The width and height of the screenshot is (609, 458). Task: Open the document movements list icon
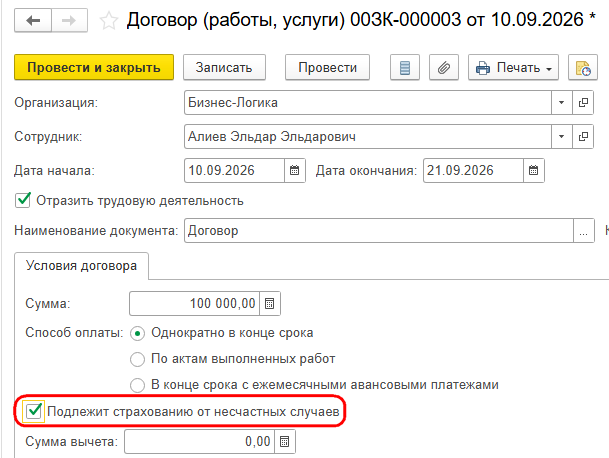[405, 68]
